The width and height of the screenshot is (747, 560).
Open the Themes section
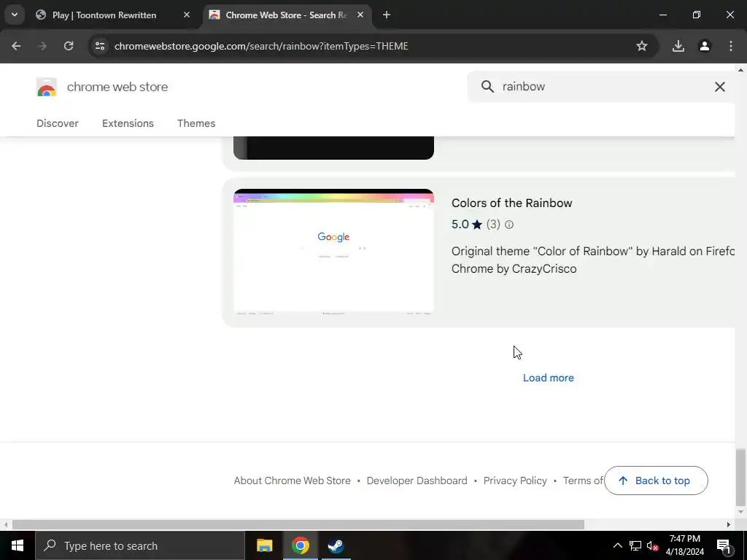point(196,123)
